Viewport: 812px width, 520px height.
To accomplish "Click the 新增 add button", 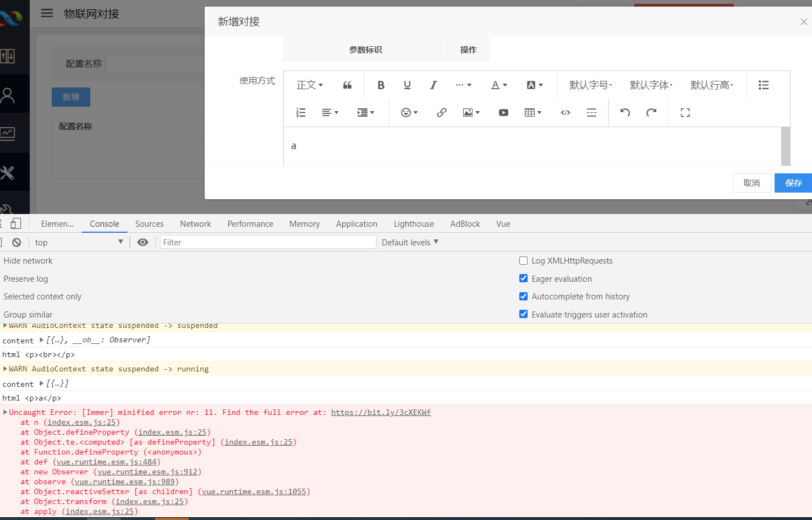I will coord(71,97).
